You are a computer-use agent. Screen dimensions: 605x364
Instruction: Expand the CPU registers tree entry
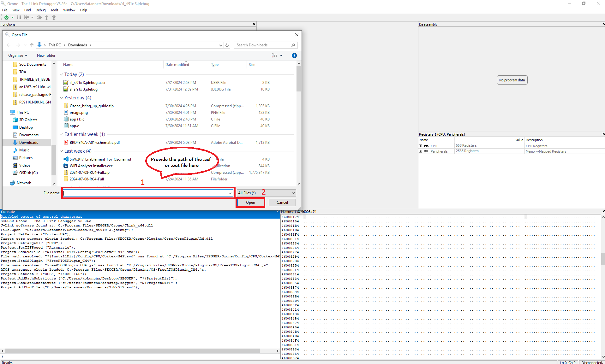(421, 146)
